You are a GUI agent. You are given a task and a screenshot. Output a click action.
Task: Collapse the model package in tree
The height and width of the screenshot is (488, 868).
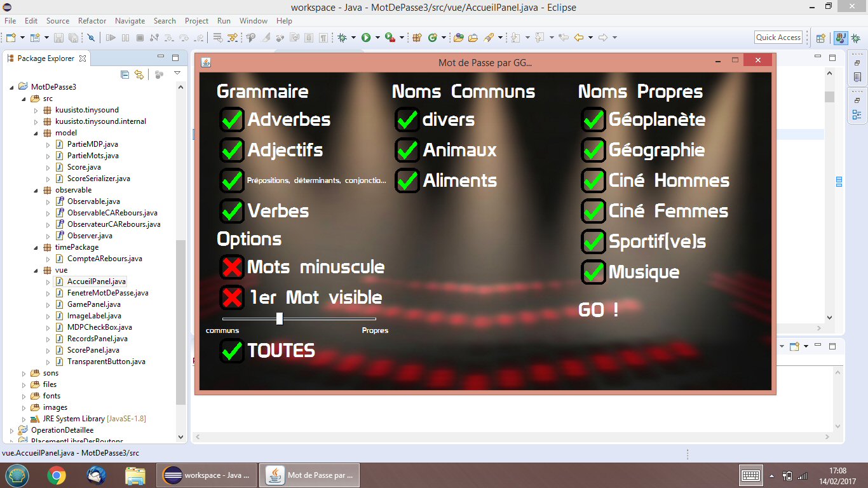pyautogui.click(x=36, y=133)
